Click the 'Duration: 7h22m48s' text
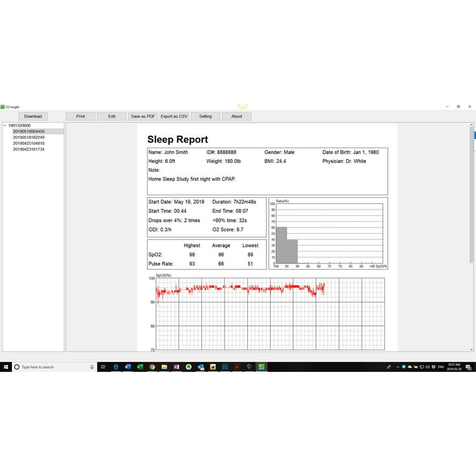The image size is (476, 476). click(234, 202)
